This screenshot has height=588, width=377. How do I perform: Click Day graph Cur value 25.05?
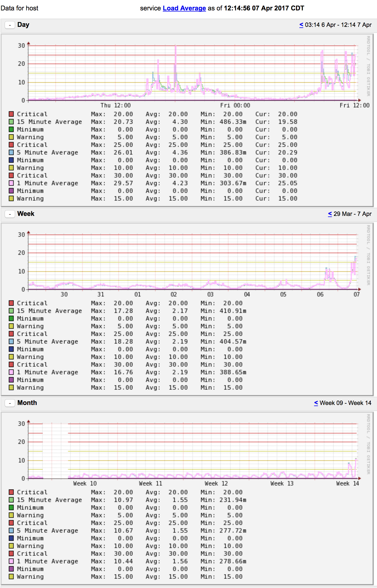pyautogui.click(x=288, y=183)
